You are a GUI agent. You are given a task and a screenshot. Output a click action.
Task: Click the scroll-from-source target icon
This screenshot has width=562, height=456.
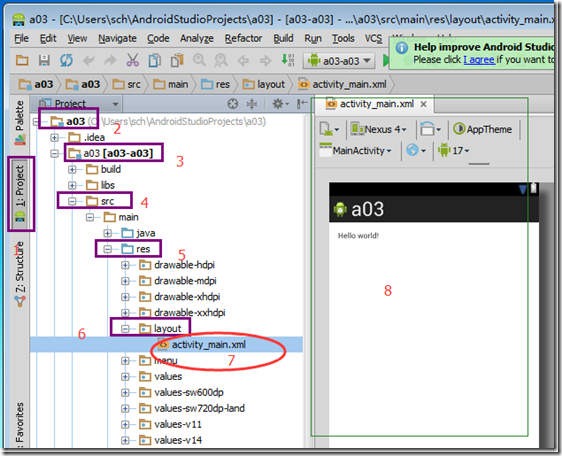point(233,104)
